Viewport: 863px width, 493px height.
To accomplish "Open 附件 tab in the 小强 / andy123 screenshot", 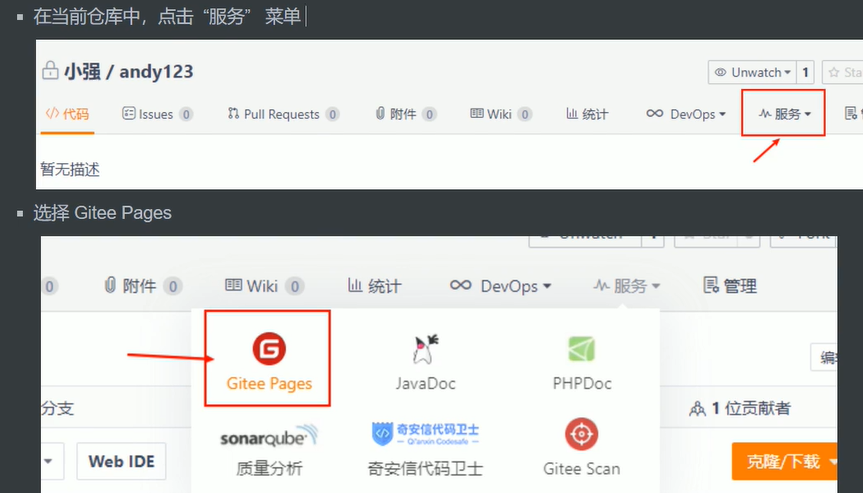I will click(406, 114).
